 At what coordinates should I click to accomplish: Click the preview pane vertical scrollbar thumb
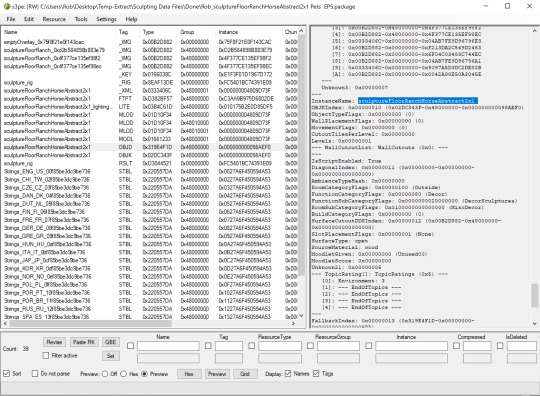pyautogui.click(x=534, y=295)
